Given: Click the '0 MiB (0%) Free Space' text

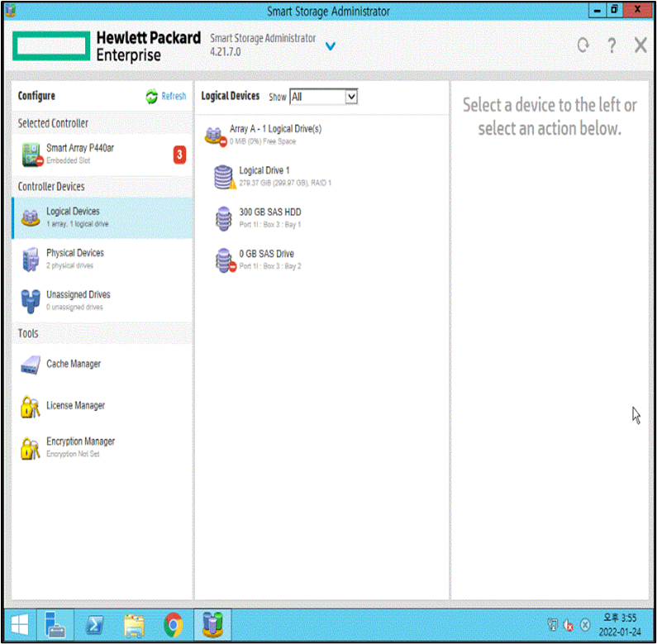Looking at the screenshot, I should (x=263, y=141).
